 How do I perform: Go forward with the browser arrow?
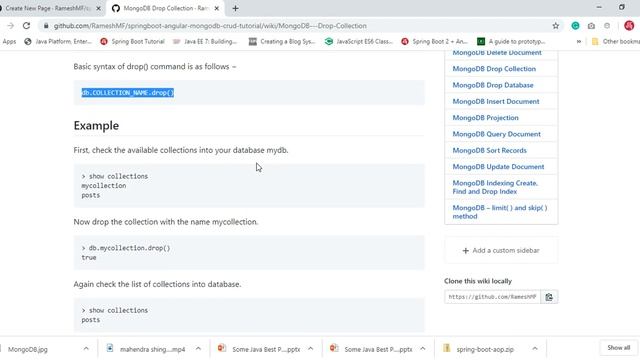[x=11, y=26]
